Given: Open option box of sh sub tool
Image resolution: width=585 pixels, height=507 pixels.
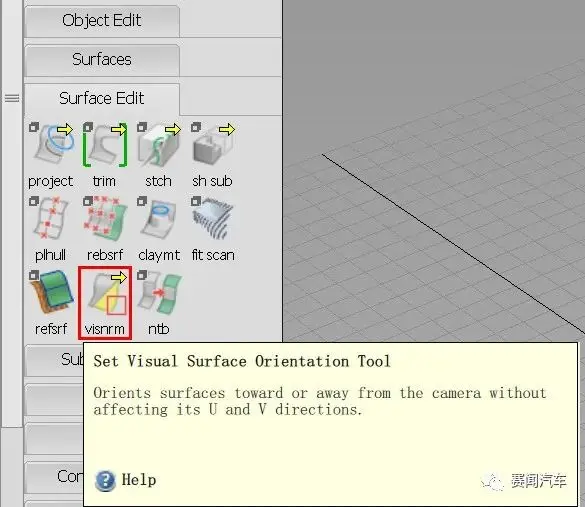Looking at the screenshot, I should pos(195,127).
